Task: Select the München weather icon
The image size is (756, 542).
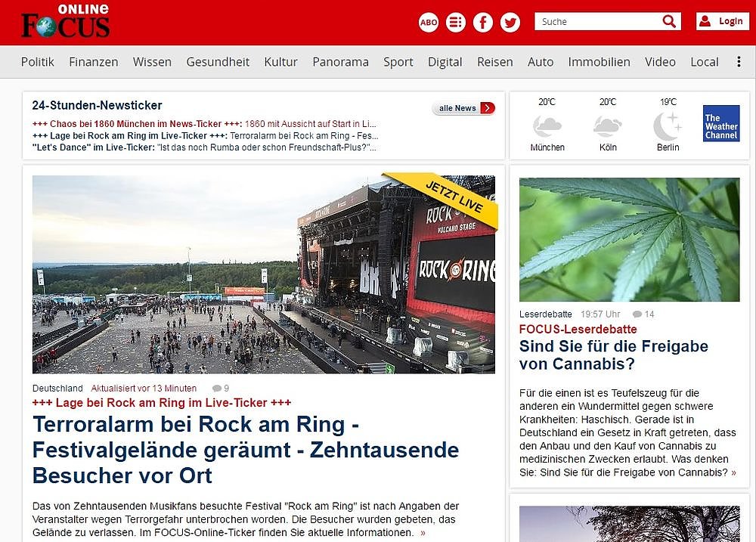Action: click(547, 127)
